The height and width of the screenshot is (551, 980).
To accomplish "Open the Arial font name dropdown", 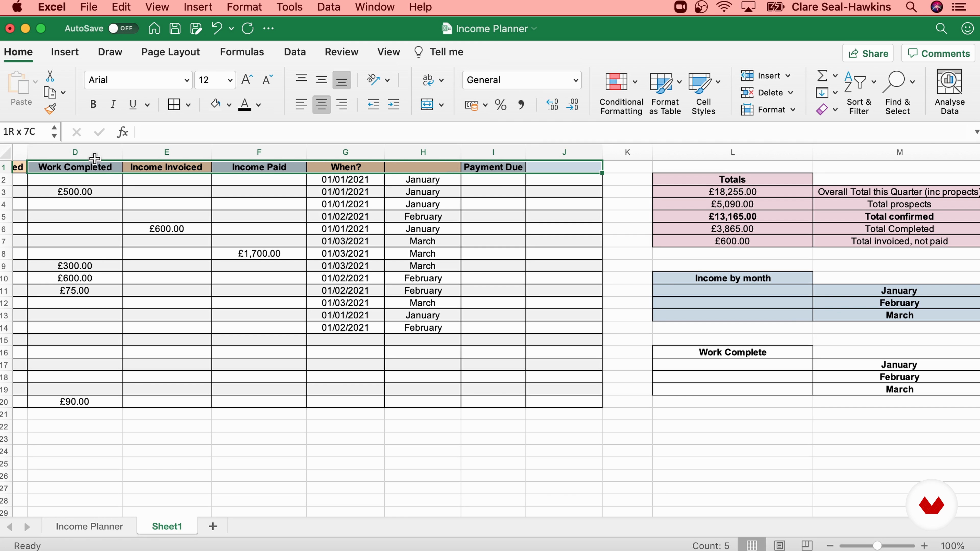I will click(x=186, y=80).
